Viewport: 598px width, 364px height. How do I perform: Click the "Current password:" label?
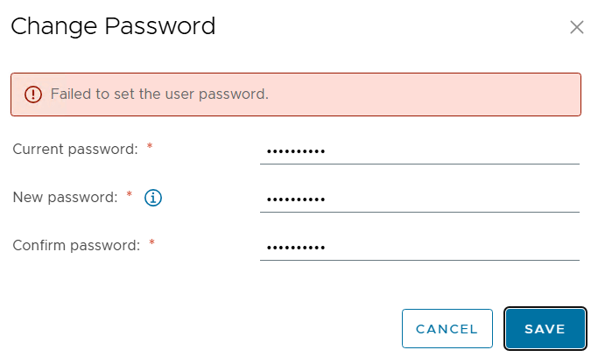(x=75, y=149)
